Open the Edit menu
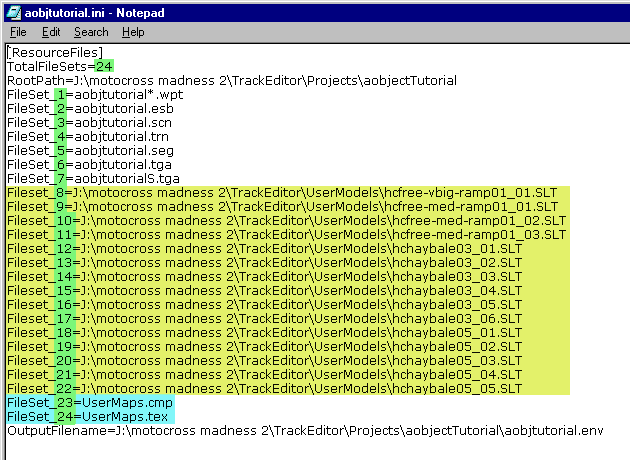Screen dimensions: 630x460 (51, 32)
